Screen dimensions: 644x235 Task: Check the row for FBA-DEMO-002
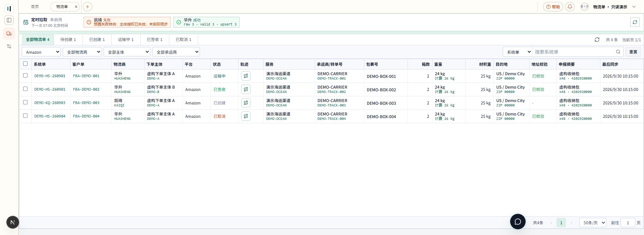[x=25, y=89]
